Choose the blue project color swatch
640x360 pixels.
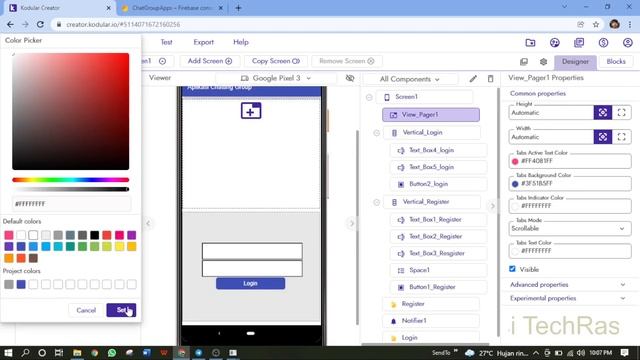[21, 284]
